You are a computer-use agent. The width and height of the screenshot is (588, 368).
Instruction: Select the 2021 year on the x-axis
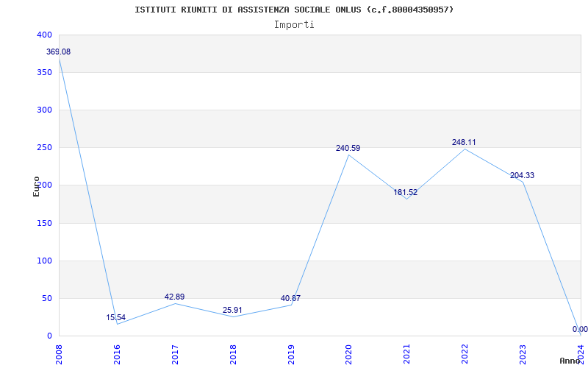[x=406, y=353]
